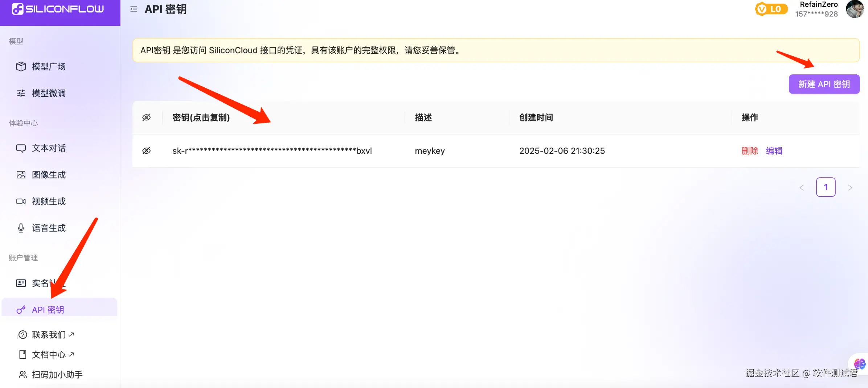This screenshot has height=388, width=868.
Task: Click creation time 2025-02-06 21:30:25
Action: 562,151
